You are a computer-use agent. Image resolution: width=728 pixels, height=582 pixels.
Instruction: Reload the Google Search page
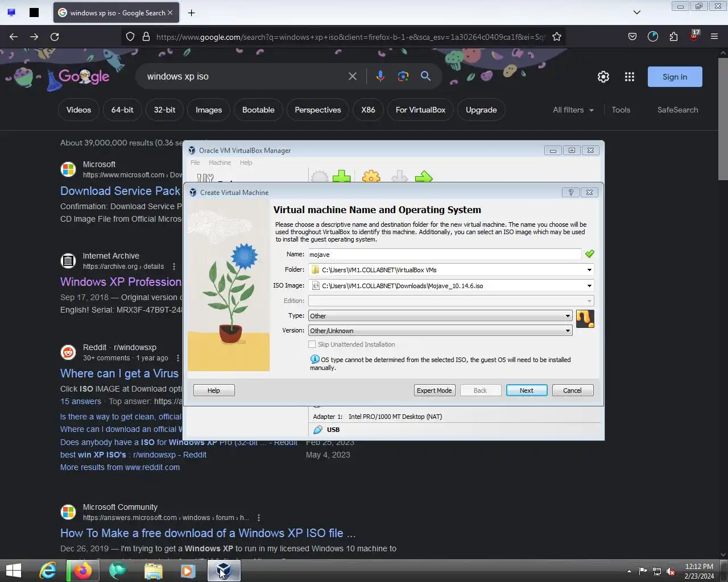(55, 37)
